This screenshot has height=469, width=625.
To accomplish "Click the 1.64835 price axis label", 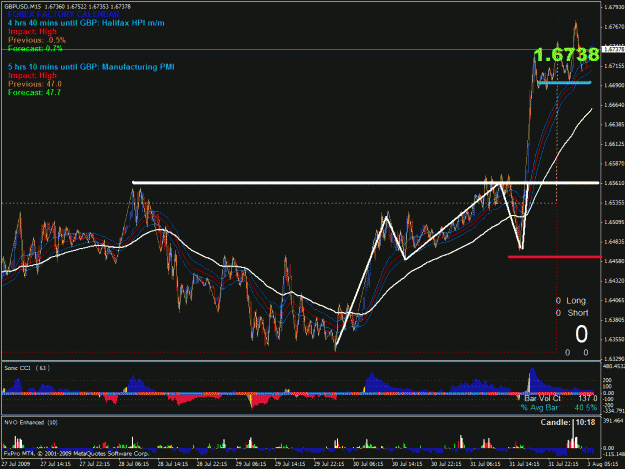I will 614,242.
